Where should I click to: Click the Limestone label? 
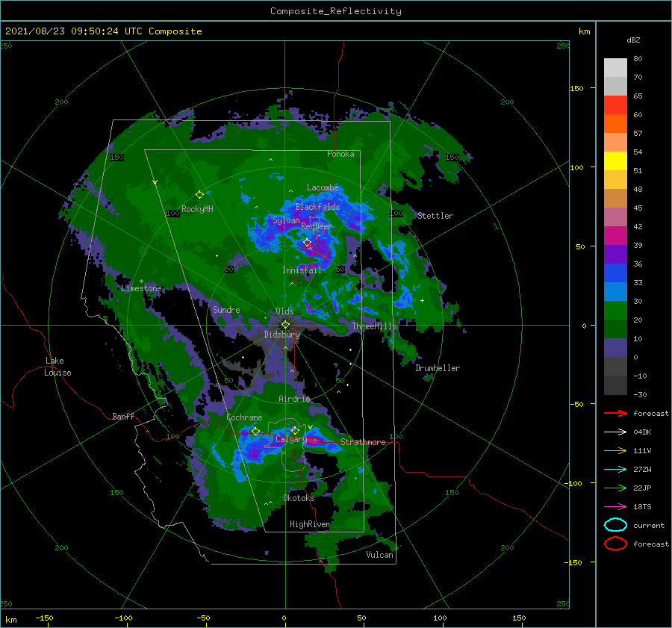tap(141, 288)
